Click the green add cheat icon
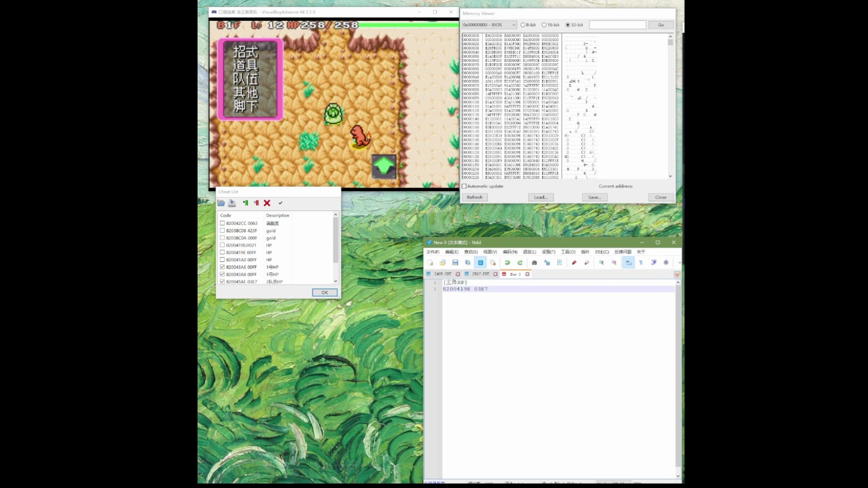 click(245, 203)
